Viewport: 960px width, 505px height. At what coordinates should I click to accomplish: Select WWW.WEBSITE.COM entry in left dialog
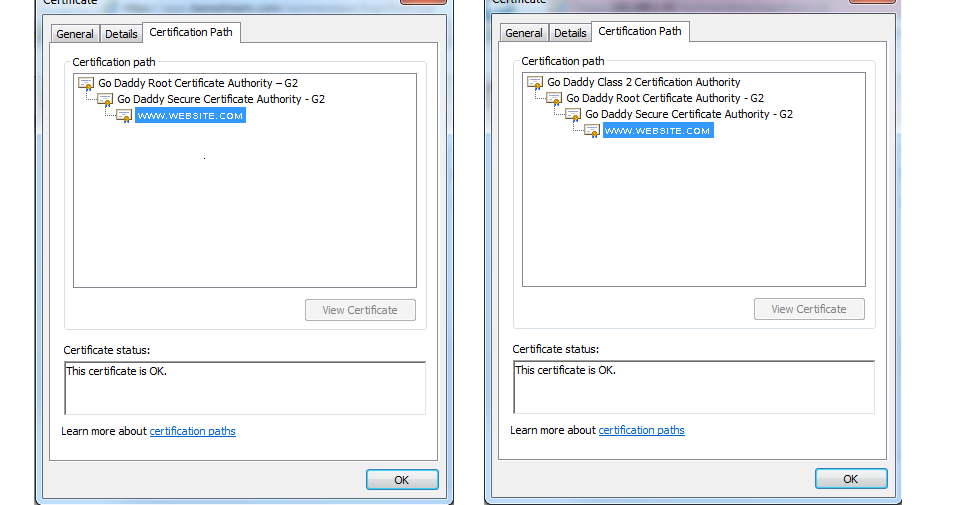(190, 116)
